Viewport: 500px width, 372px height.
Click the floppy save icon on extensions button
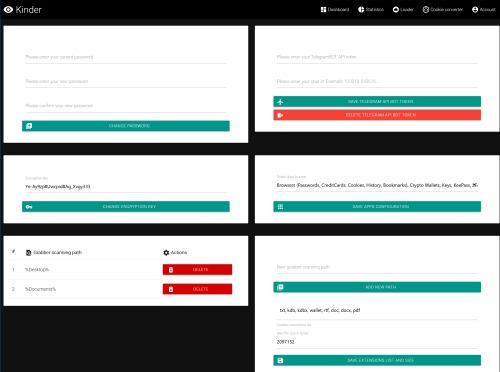click(x=280, y=360)
